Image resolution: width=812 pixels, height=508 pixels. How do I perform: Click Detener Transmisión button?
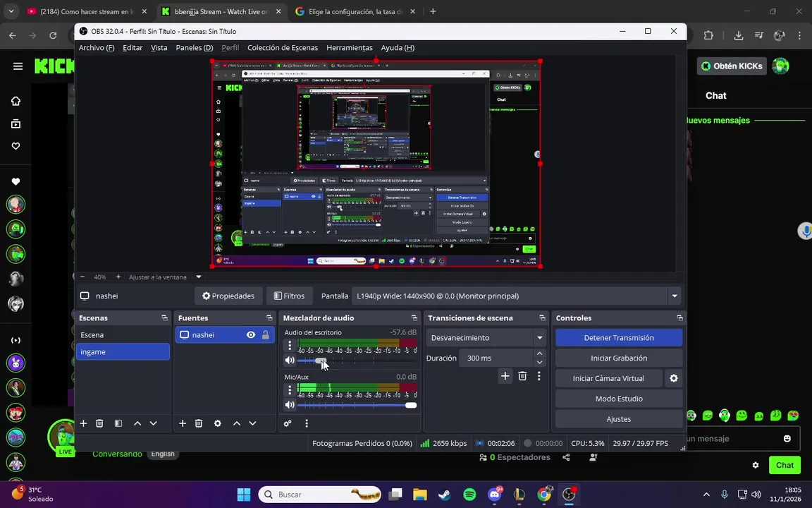coord(619,337)
